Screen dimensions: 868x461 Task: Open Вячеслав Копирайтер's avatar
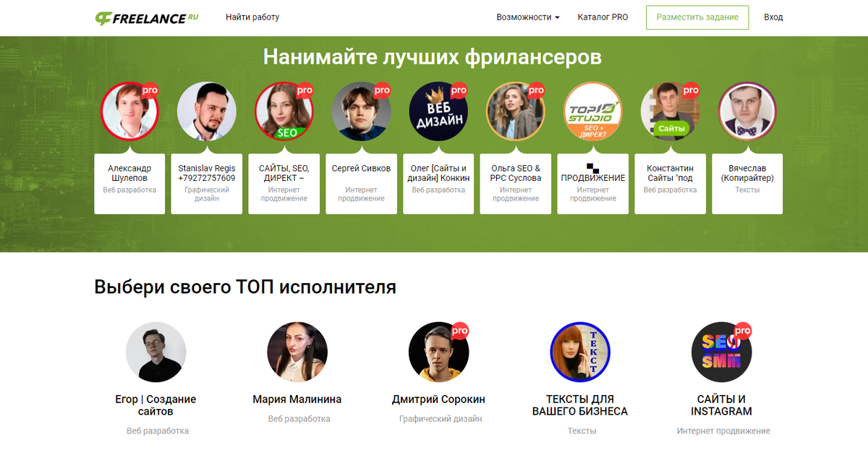tap(747, 111)
